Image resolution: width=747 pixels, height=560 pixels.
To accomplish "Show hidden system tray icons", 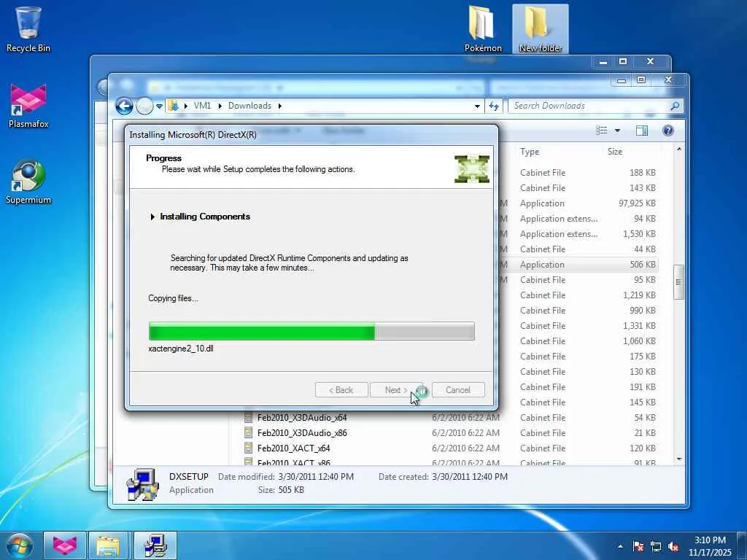I will (x=620, y=547).
